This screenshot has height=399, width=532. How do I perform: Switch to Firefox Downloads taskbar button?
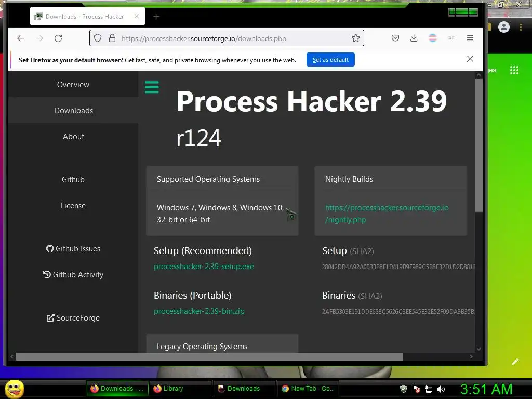click(117, 389)
